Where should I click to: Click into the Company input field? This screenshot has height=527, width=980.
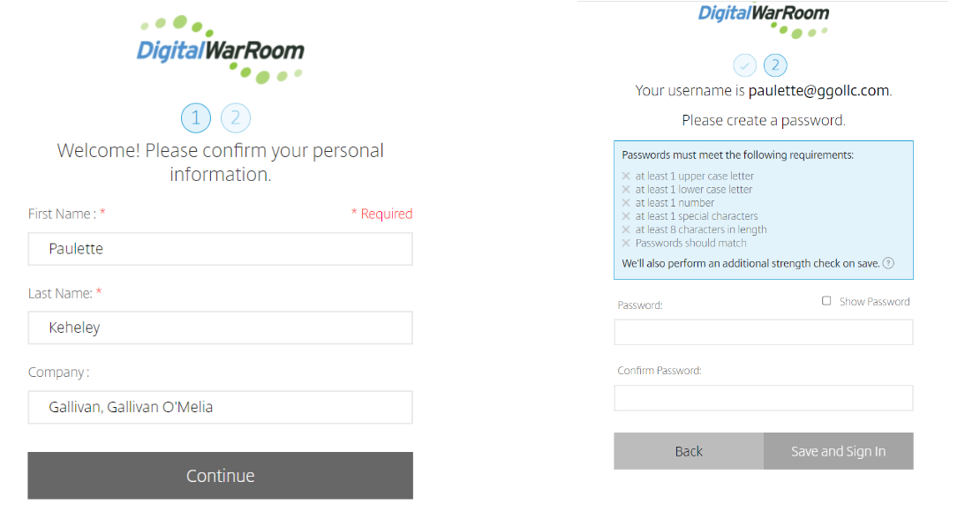coord(220,407)
